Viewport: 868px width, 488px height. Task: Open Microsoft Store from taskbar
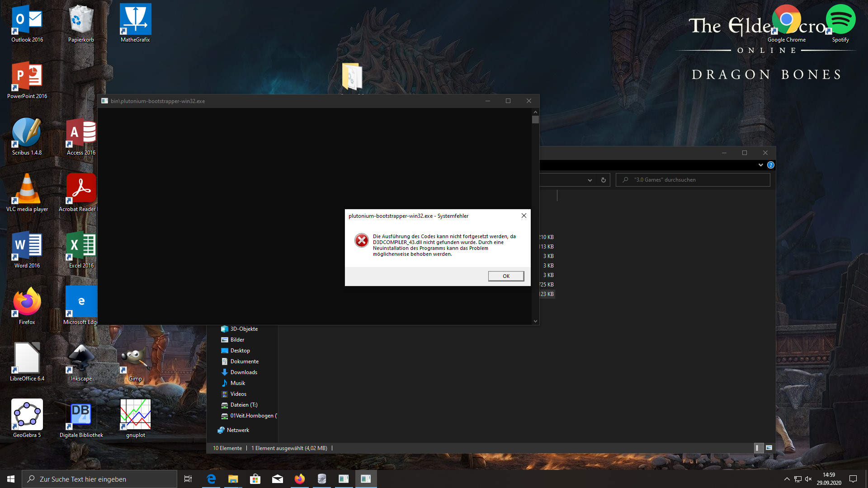tap(255, 479)
